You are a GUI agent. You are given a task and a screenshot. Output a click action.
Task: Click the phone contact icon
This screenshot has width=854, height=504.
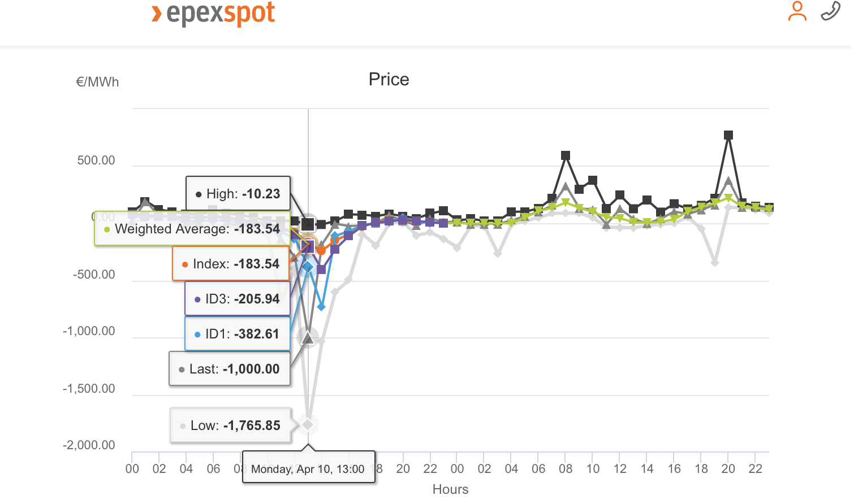click(830, 11)
